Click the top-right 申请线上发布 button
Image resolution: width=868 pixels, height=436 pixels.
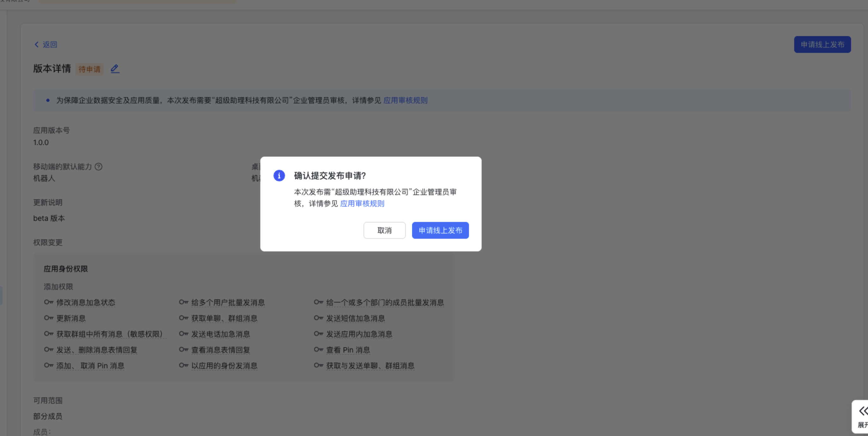pyautogui.click(x=822, y=44)
